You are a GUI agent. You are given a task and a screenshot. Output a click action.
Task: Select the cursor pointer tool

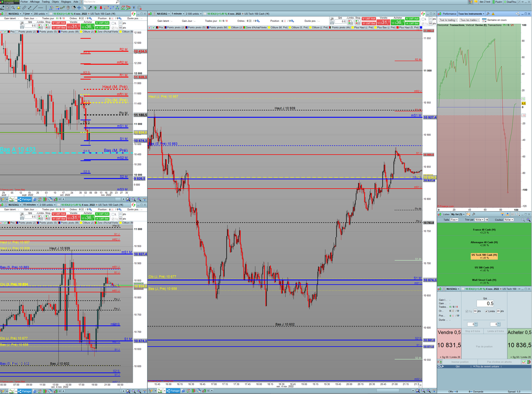point(8,7)
